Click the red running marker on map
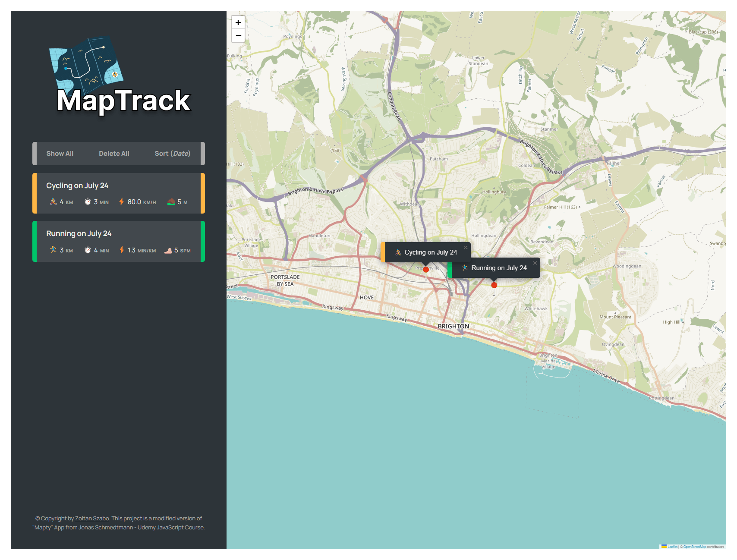Image resolution: width=737 pixels, height=560 pixels. click(x=494, y=285)
